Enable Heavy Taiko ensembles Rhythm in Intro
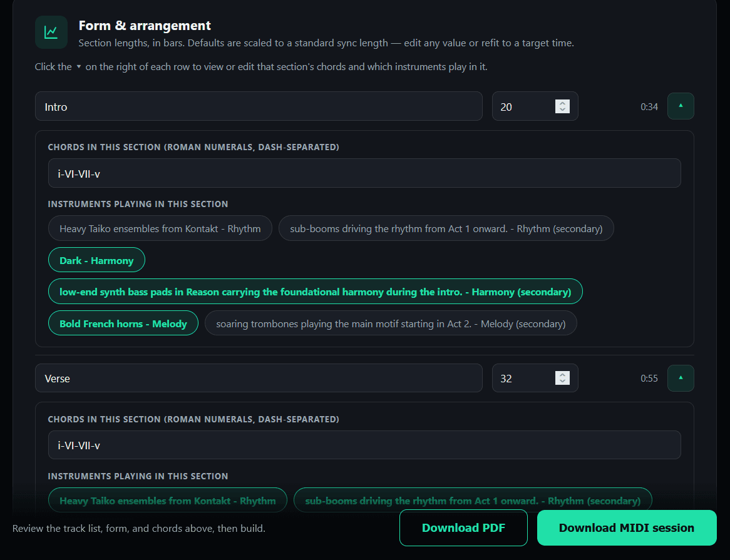The width and height of the screenshot is (730, 560). [160, 228]
